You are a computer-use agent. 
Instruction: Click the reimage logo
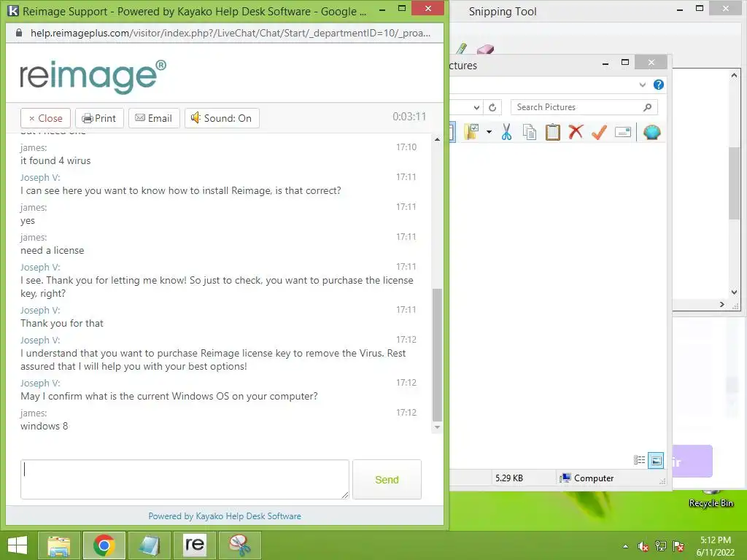coord(93,76)
